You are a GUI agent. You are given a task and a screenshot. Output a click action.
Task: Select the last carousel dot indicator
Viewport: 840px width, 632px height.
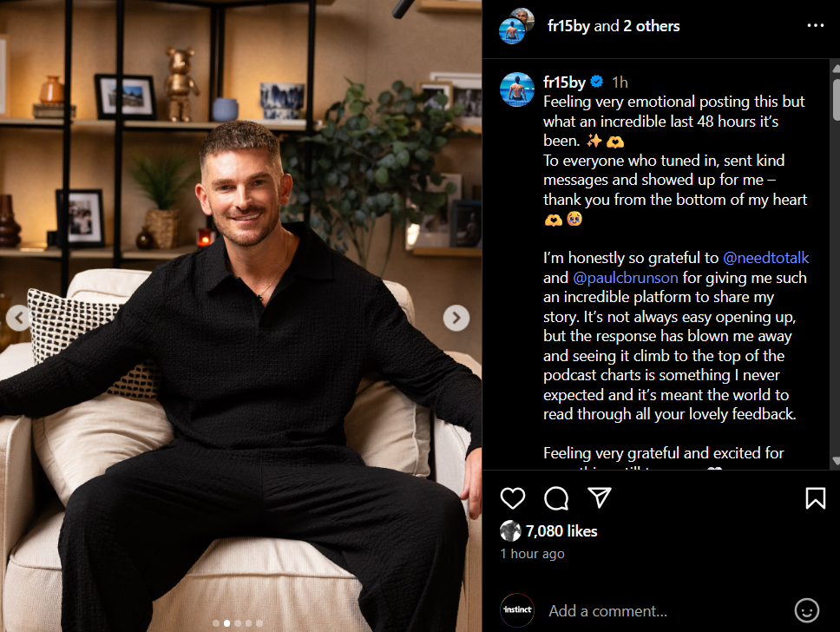(259, 623)
